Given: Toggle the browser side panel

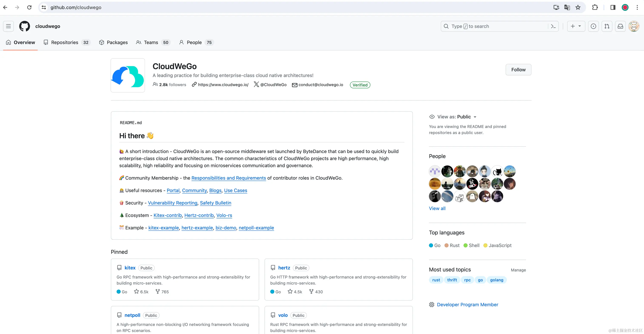Looking at the screenshot, I should click(x=613, y=7).
